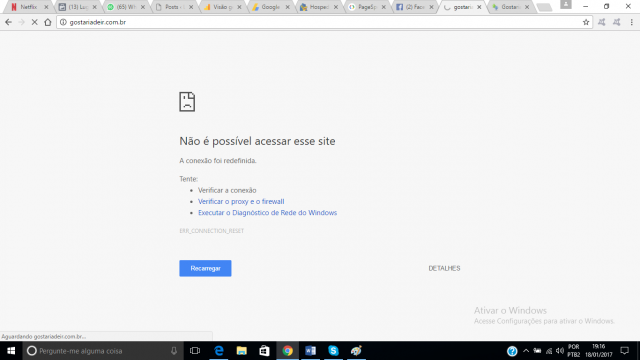Screen dimensions: 640x360
Task: Go back using the browser back arrow
Action: pos(9,22)
